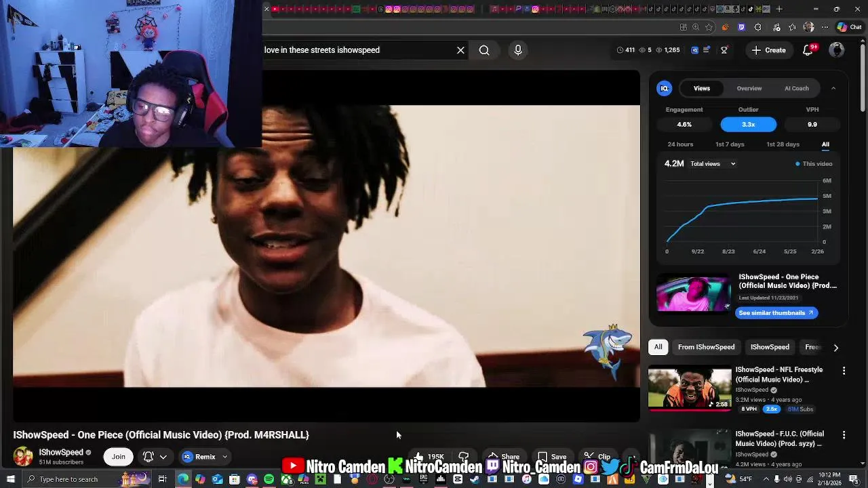This screenshot has width=868, height=488.
Task: Open the trophy achievements icon
Action: point(724,50)
